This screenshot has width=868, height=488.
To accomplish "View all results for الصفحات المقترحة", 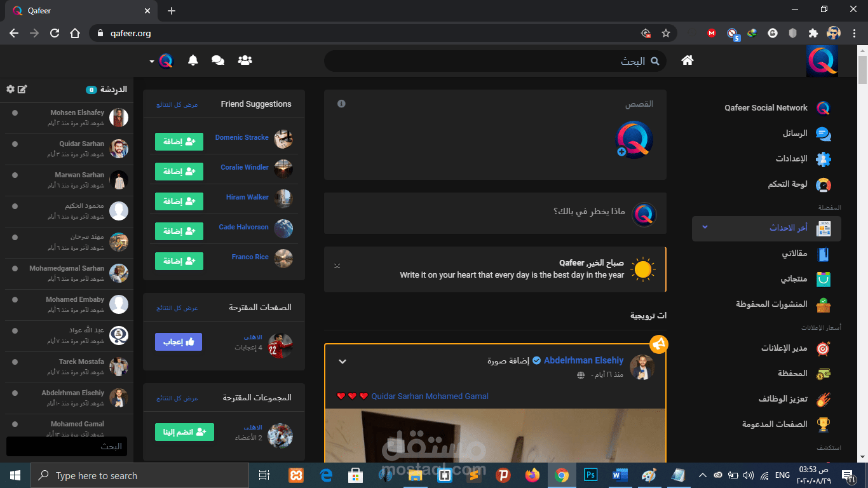I will (177, 308).
